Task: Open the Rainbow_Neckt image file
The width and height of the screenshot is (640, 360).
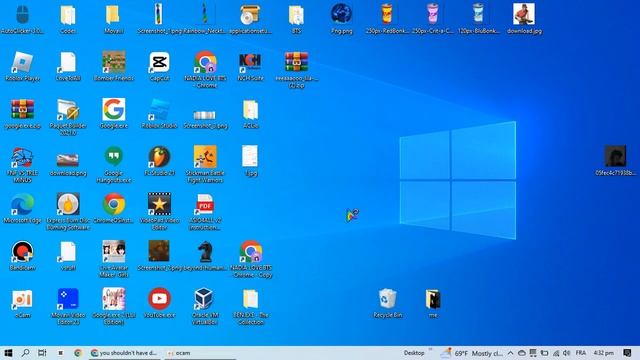Action: click(x=205, y=19)
